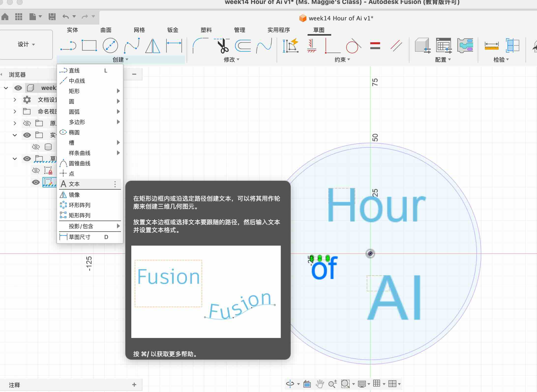Screen dimensions: 537x392
Task: Click the Measure ruler icon
Action: coord(492,46)
